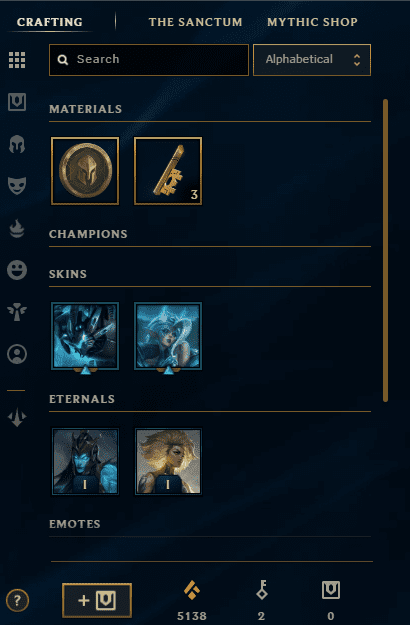This screenshot has width=410, height=625.
Task: Open the help question mark icon
Action: click(17, 600)
